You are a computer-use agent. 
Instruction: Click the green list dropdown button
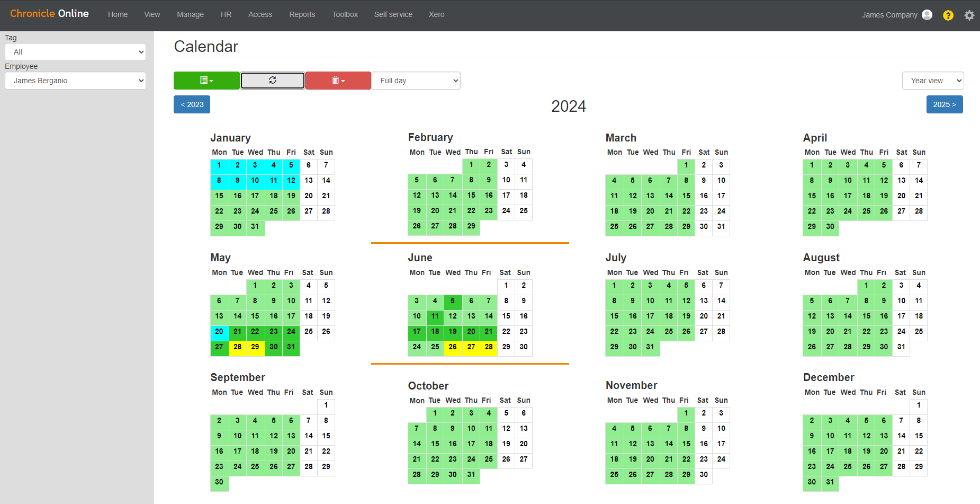pyautogui.click(x=206, y=81)
